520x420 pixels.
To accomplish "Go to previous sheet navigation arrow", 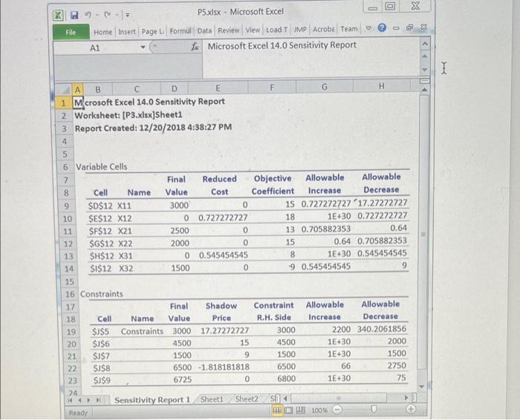I will click(79, 401).
